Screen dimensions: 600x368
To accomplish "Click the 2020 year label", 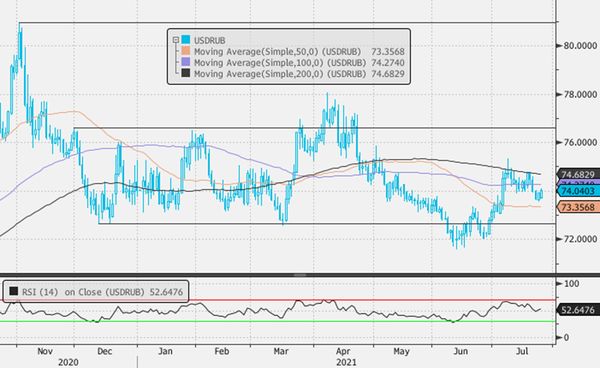I will [68, 362].
